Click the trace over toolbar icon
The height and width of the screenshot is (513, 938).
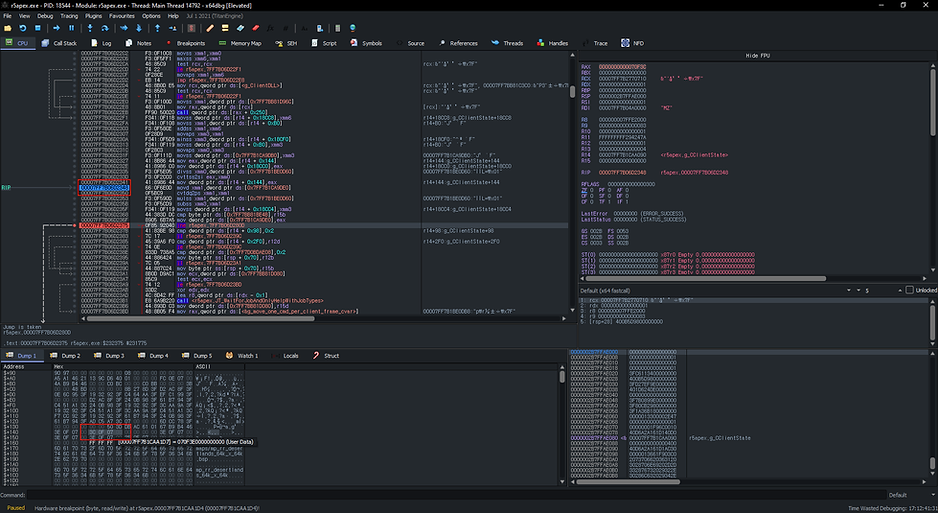(x=139, y=28)
